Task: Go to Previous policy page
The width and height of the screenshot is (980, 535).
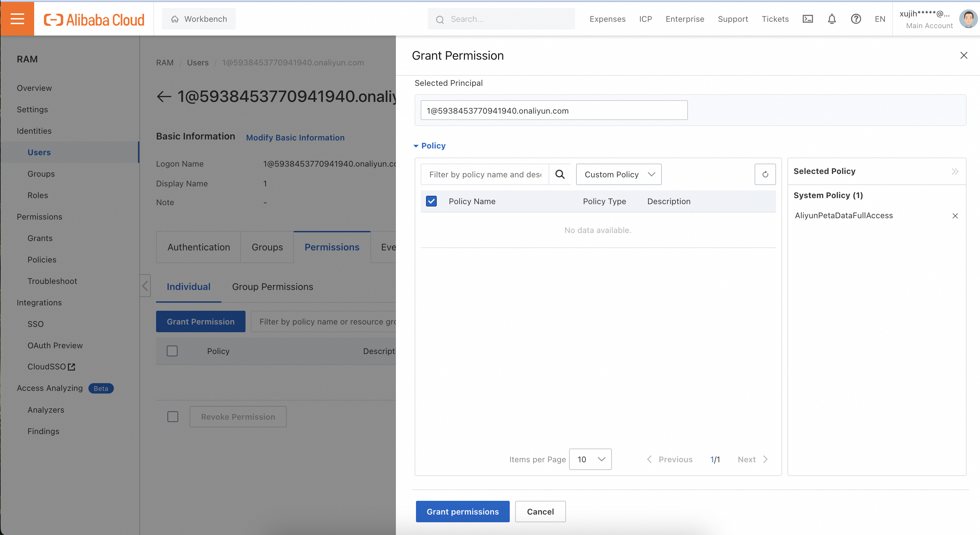Action: (670, 459)
